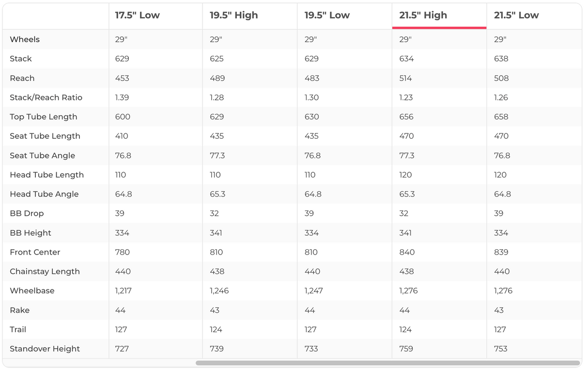Select the 21.5" Low column header
588x371 pixels.
click(x=516, y=15)
